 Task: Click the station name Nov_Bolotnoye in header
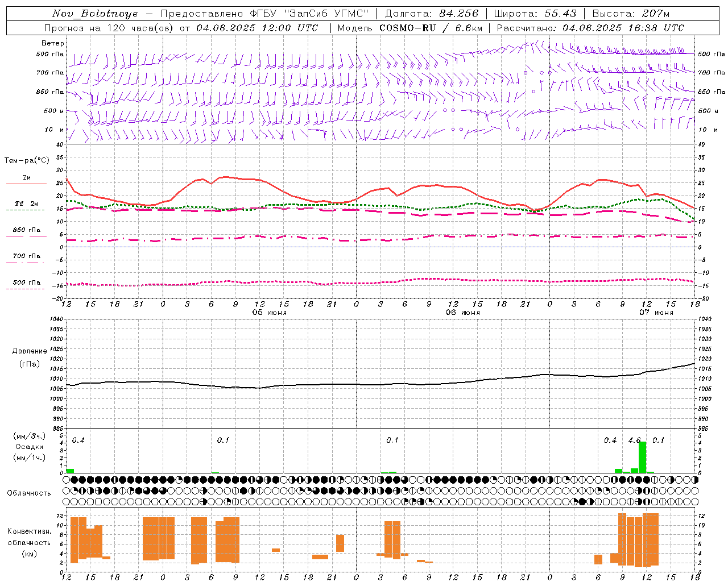coord(95,14)
